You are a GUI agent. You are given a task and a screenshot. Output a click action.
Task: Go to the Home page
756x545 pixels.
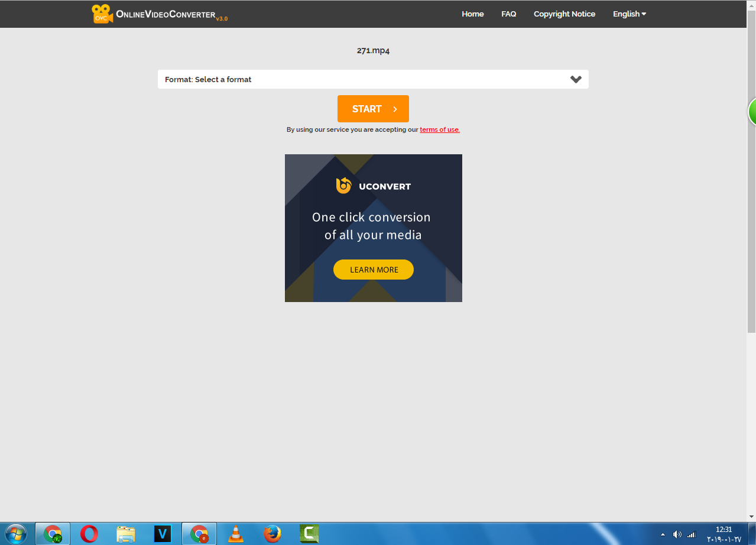click(x=472, y=14)
